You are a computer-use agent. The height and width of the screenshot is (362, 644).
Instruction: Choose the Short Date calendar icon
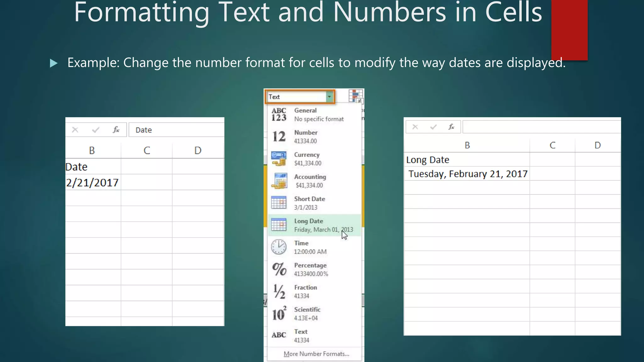click(279, 203)
